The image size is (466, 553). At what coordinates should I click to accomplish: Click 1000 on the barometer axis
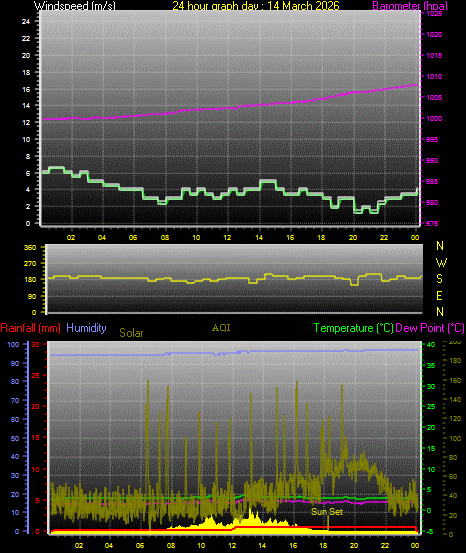[x=434, y=118]
